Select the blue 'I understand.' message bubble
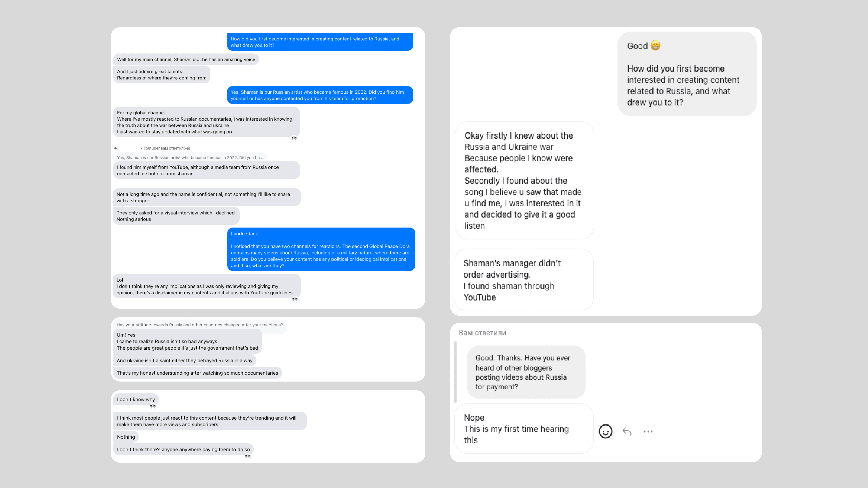 click(x=321, y=249)
